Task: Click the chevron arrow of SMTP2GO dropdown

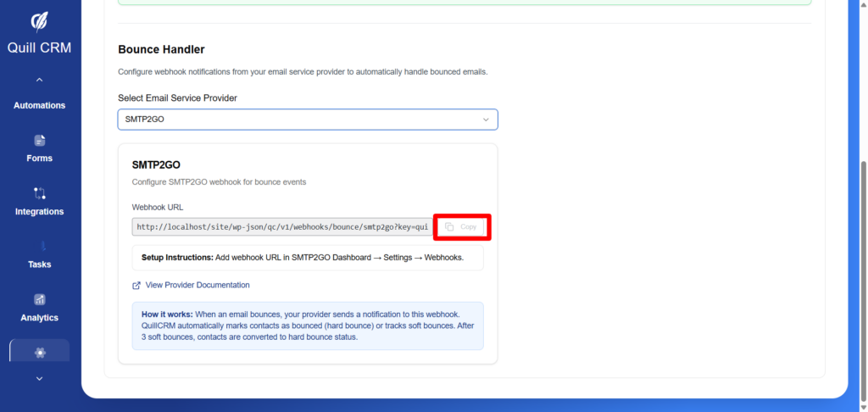Action: 486,120
